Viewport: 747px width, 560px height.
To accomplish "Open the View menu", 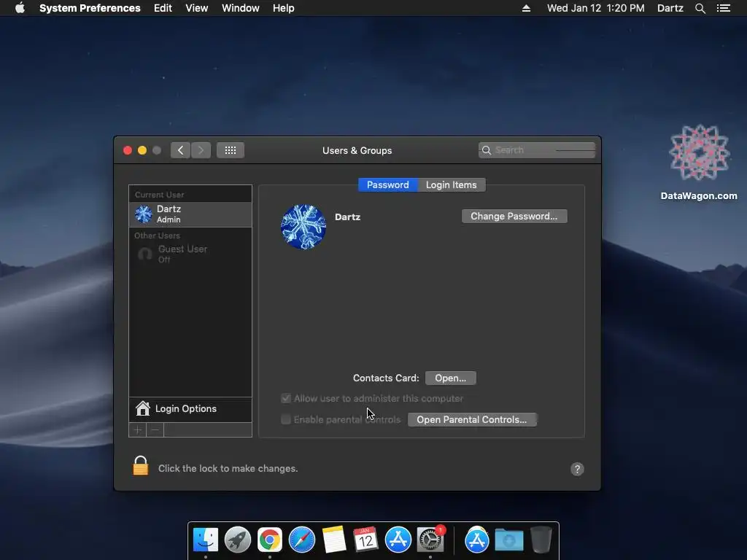I will point(197,8).
